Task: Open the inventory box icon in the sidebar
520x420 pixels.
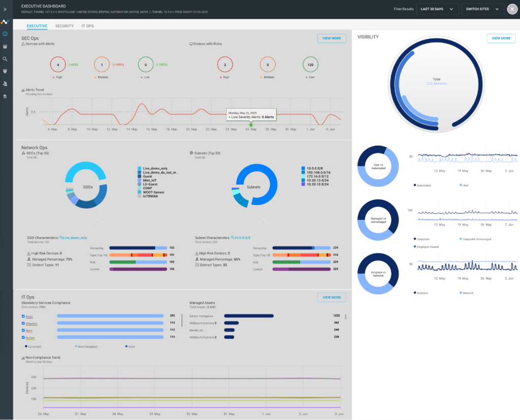Action: [5, 46]
